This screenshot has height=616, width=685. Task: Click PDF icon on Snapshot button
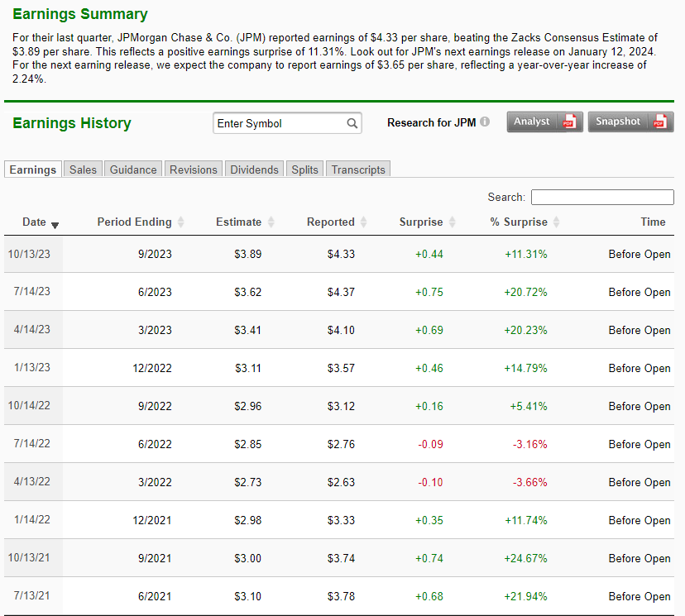[659, 122]
